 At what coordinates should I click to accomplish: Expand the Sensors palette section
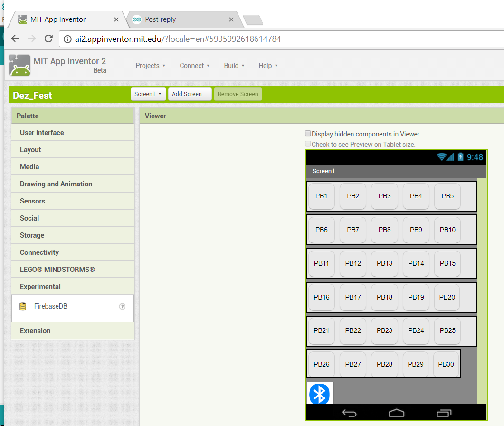point(73,201)
